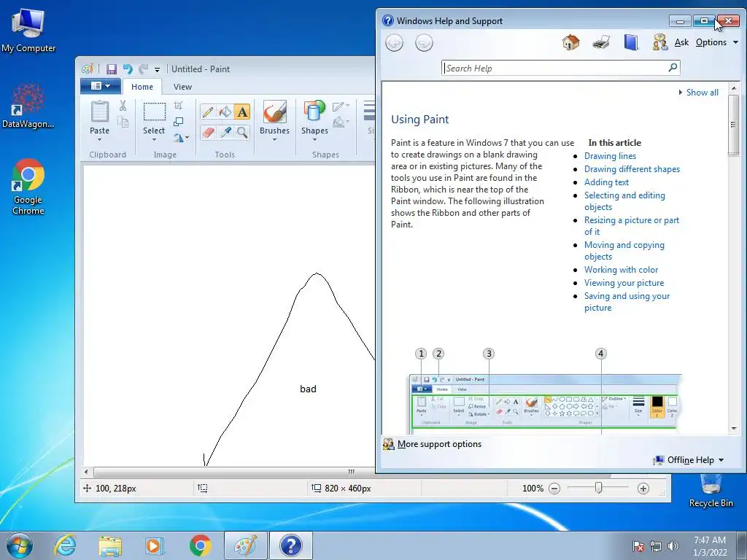Screen dimensions: 747x560
Task: Click More support options link
Action: click(x=439, y=444)
